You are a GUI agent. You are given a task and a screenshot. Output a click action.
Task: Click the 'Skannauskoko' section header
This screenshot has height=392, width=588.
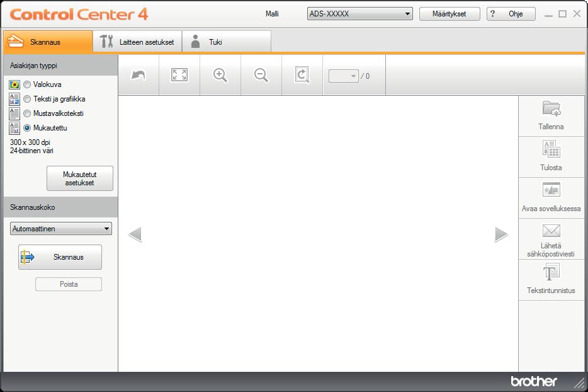60,207
